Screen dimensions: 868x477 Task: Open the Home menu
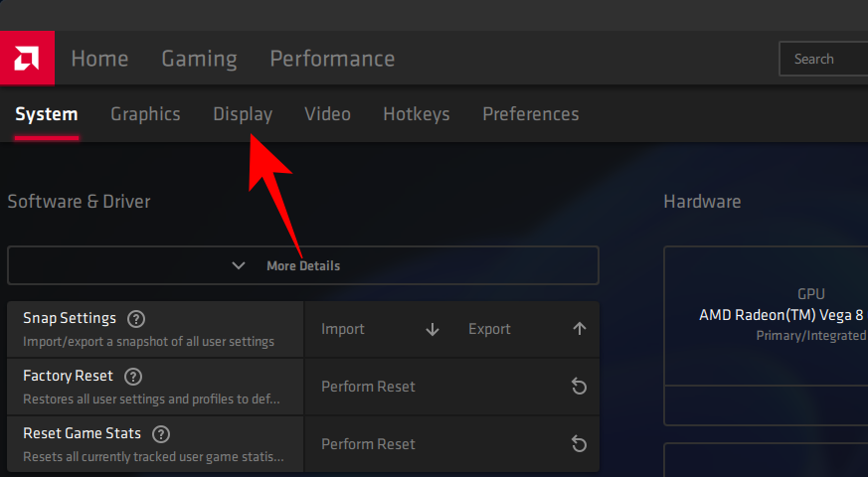pos(99,59)
